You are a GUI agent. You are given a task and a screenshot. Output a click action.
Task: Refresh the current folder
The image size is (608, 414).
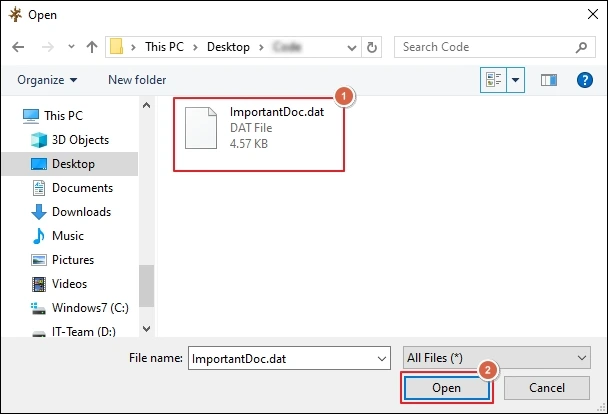click(371, 47)
